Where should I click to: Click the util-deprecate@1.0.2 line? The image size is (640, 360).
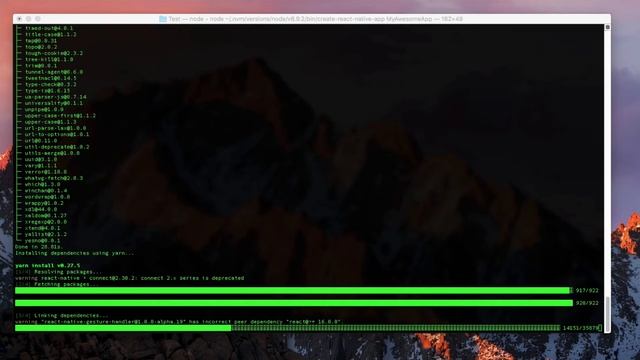point(57,147)
